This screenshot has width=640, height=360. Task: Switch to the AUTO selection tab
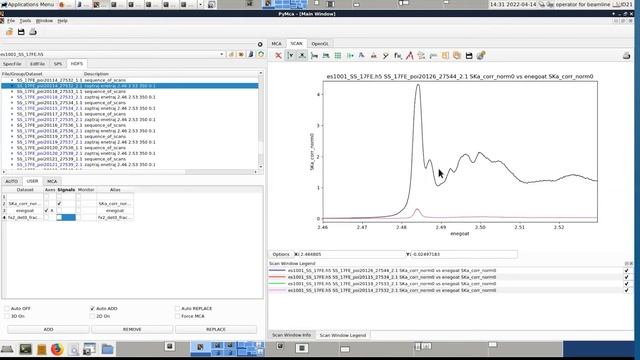coord(11,181)
